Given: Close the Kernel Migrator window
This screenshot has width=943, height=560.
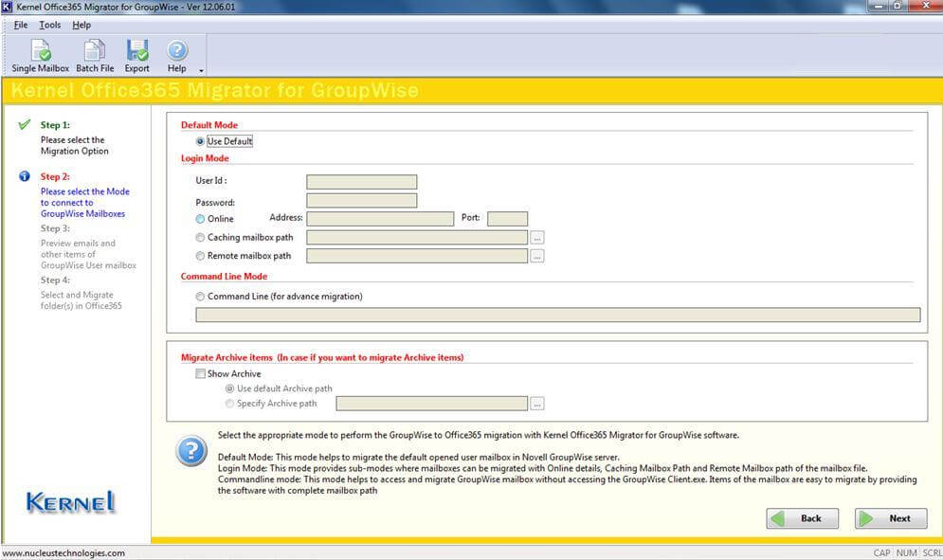Looking at the screenshot, I should [x=927, y=6].
